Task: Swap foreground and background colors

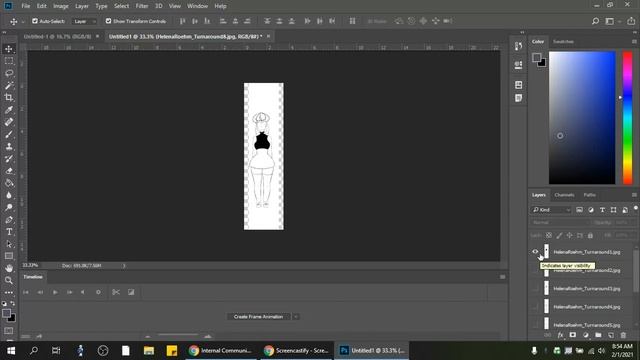Action: point(13,303)
